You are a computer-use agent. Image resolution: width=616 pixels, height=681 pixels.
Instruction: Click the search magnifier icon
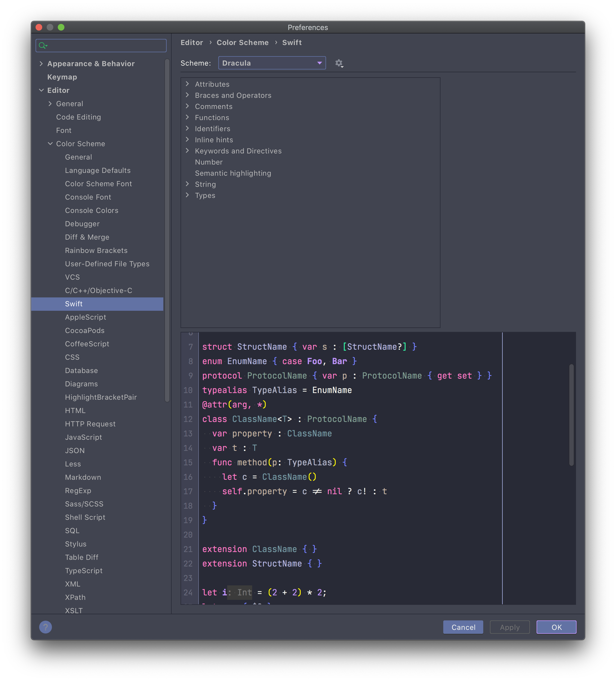pos(42,46)
